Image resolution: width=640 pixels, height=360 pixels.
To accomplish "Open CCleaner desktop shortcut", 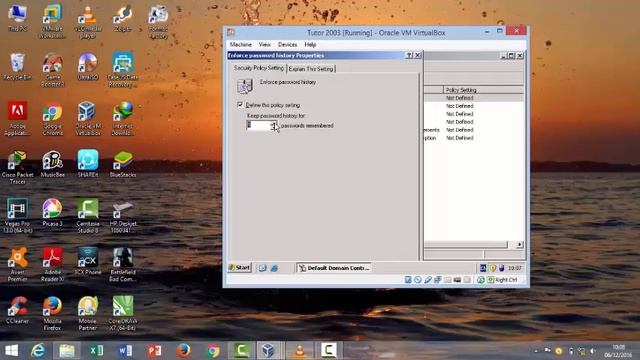I will (17, 311).
